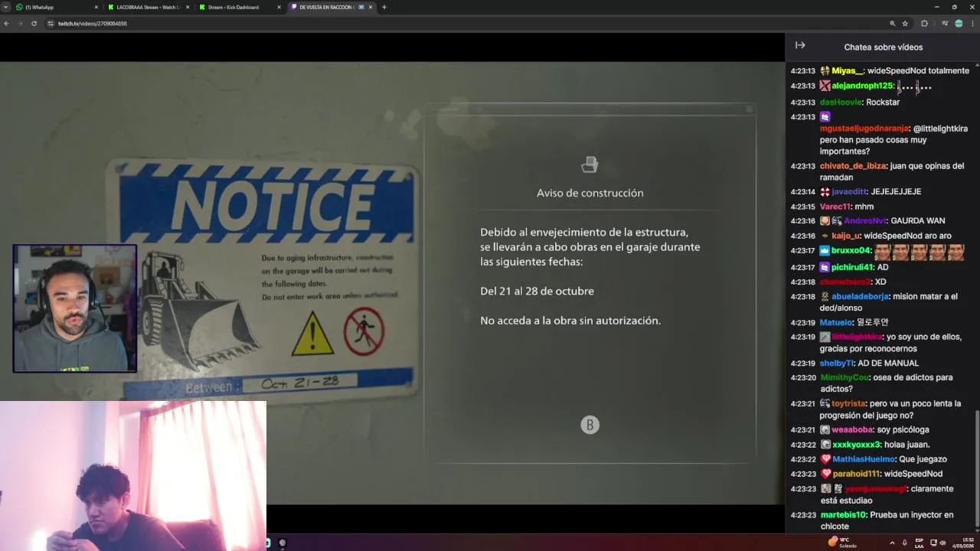Screen dimensions: 980x551
Task: Jump to the 4:23:13 Rockstar chat timestamp
Action: 802,102
